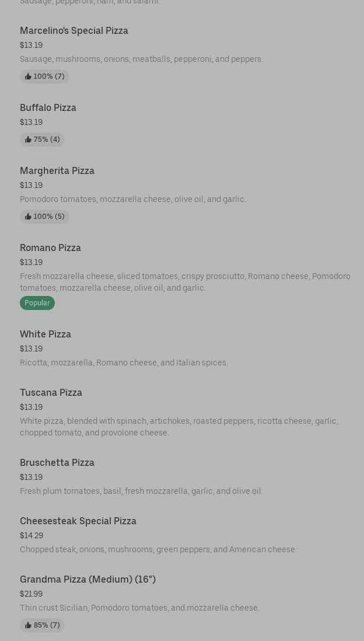364x641 pixels.
Task: Open the Margherita Pizza item
Action: pyautogui.click(x=57, y=170)
